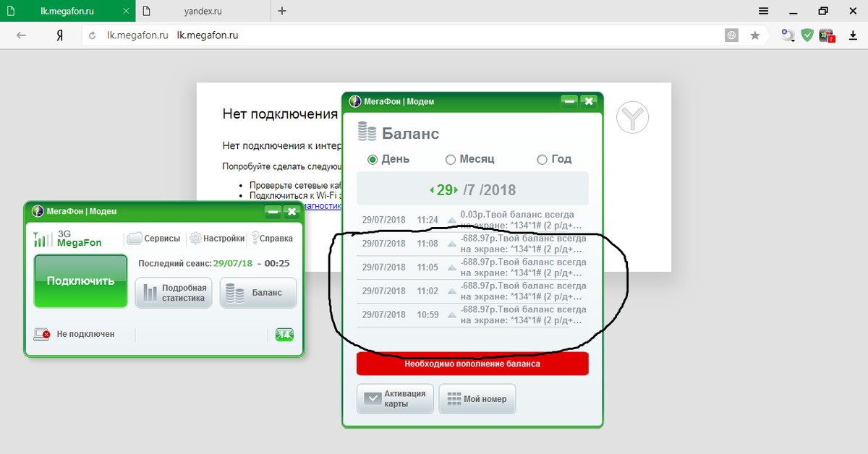Screen dimensions: 868x454
Task: Go back with the browser arrow
Action: click(x=21, y=35)
